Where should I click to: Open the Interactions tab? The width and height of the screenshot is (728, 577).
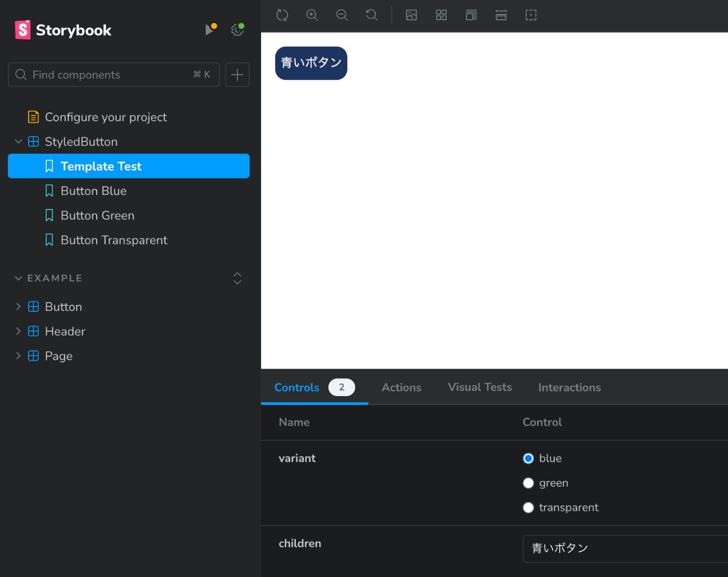coord(569,387)
